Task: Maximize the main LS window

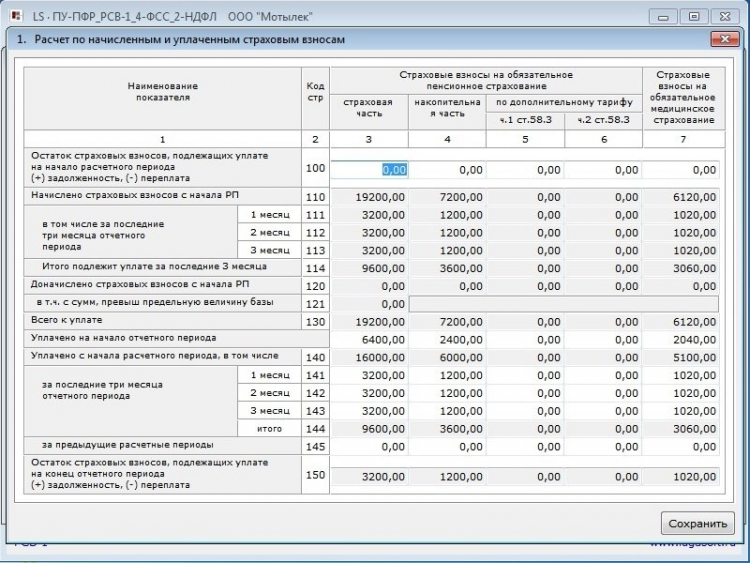Action: pyautogui.click(x=693, y=16)
